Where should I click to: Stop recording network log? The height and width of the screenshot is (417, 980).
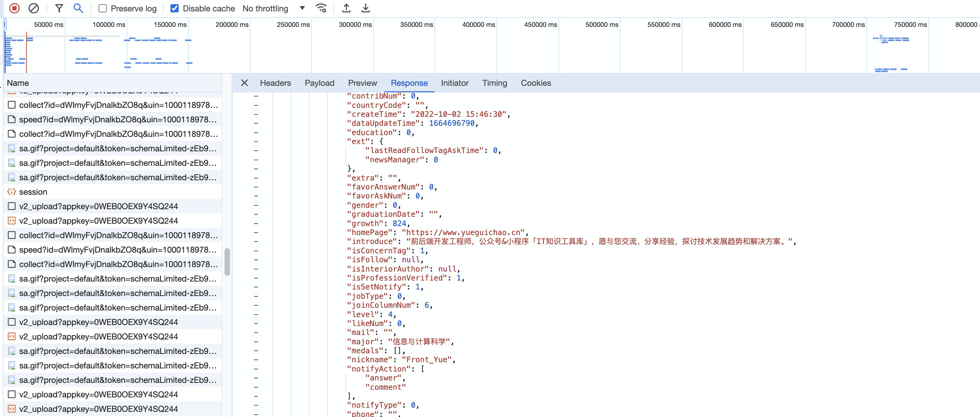pyautogui.click(x=14, y=8)
